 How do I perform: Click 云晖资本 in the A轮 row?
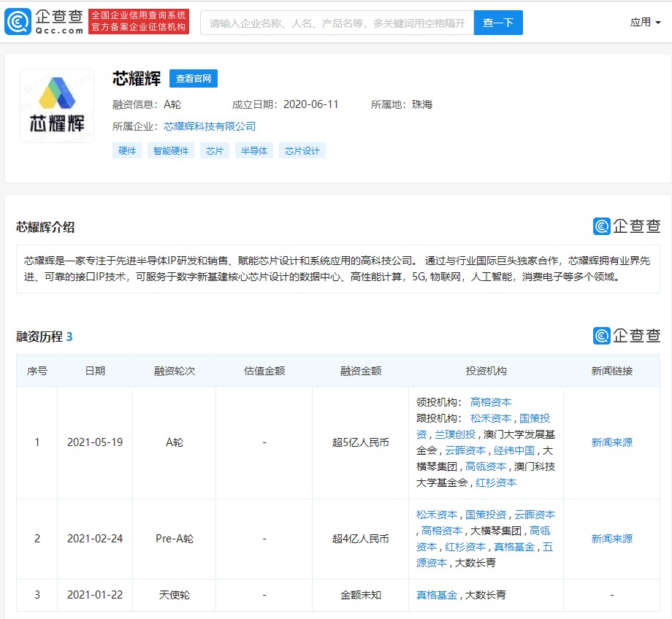point(465,450)
